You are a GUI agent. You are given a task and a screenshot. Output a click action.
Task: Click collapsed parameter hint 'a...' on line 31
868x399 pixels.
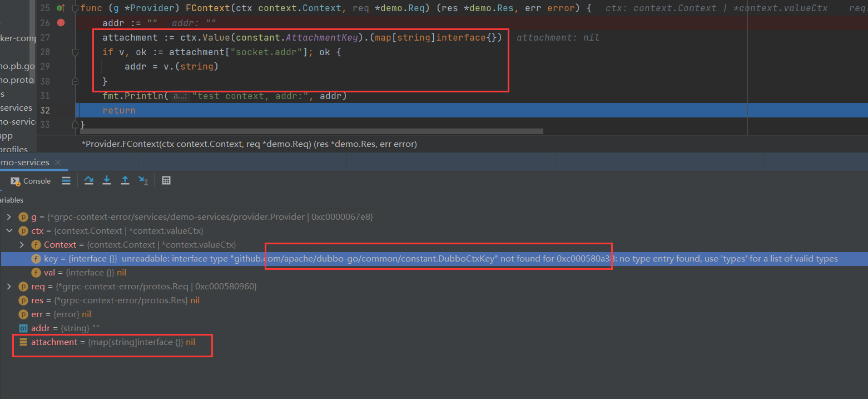click(180, 96)
